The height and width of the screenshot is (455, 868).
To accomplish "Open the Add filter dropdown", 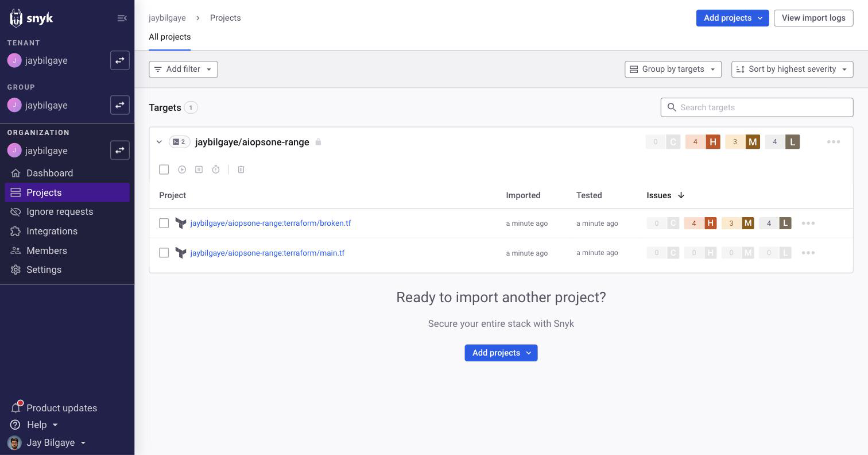I will coord(183,69).
